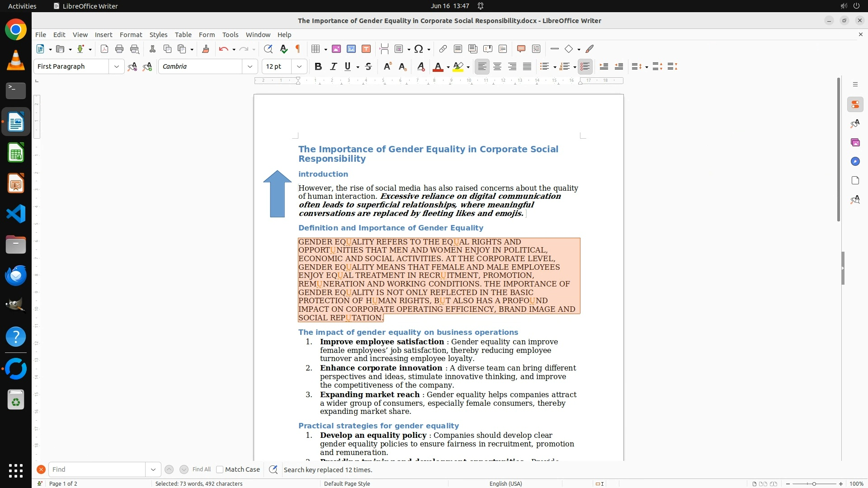This screenshot has width=868, height=488.
Task: Open the highlighting color picker arrow
Action: (x=468, y=67)
